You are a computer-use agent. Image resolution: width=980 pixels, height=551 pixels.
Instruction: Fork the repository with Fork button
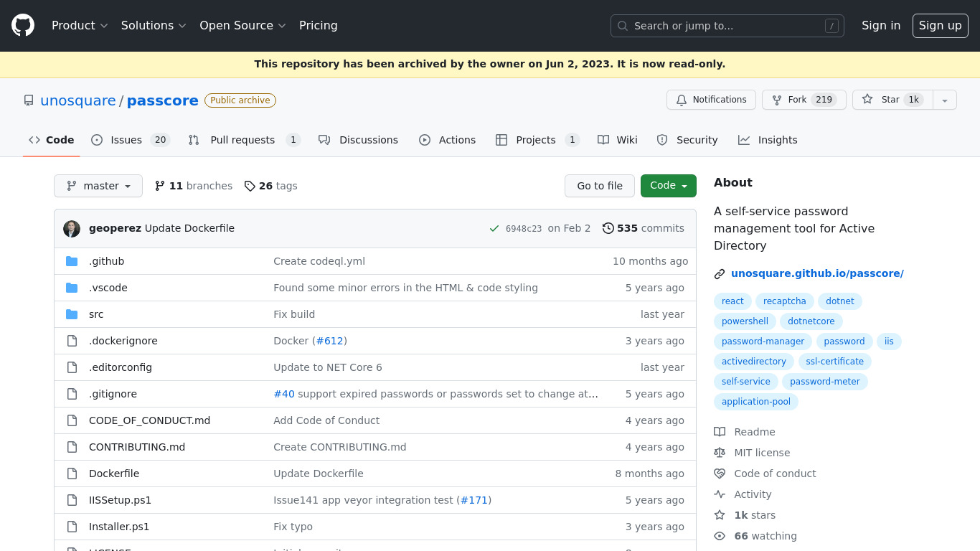[804, 100]
